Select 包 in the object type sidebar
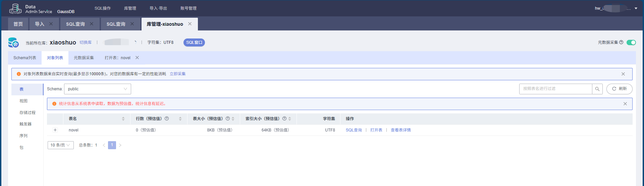 (x=21, y=148)
